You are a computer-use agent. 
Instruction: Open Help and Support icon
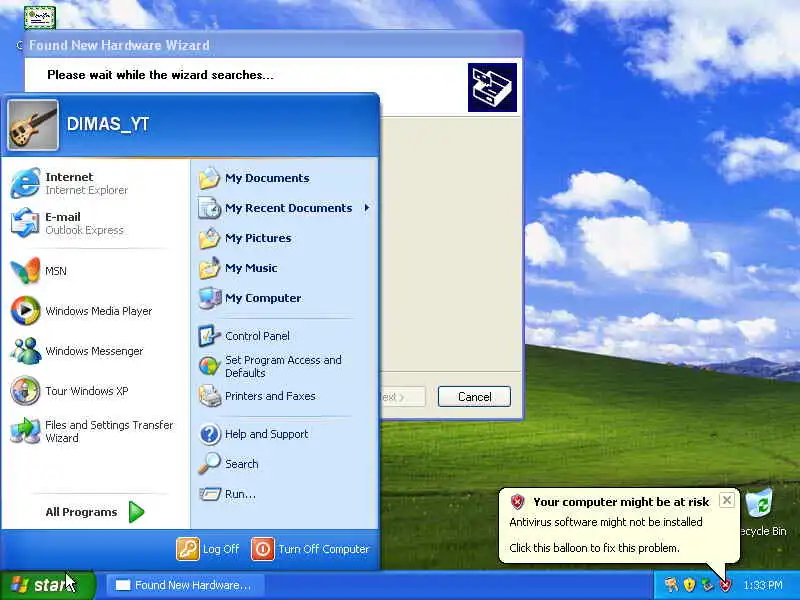pos(209,434)
